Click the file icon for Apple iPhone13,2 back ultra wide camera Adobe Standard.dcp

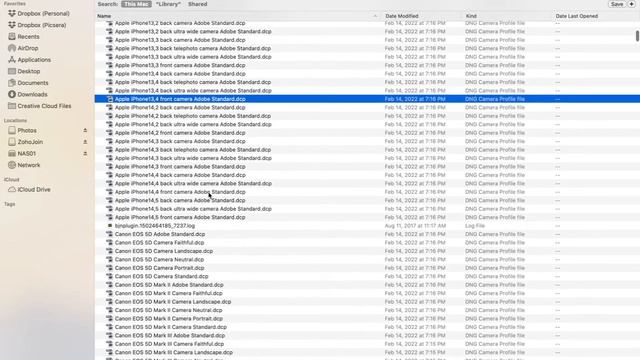(109, 31)
